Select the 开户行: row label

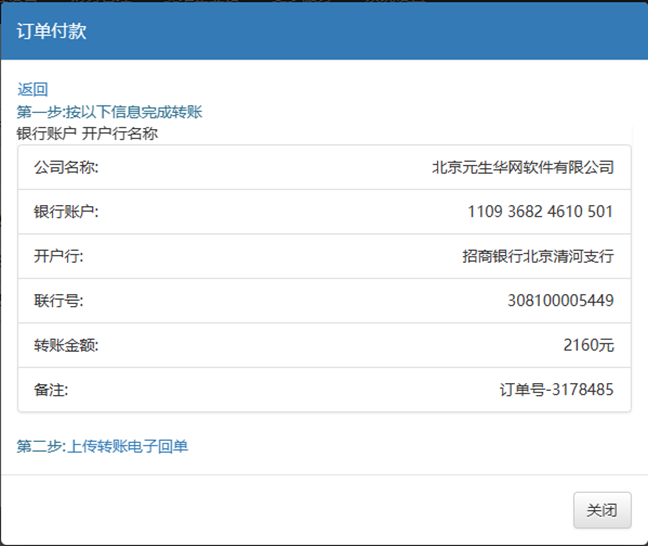click(x=59, y=256)
